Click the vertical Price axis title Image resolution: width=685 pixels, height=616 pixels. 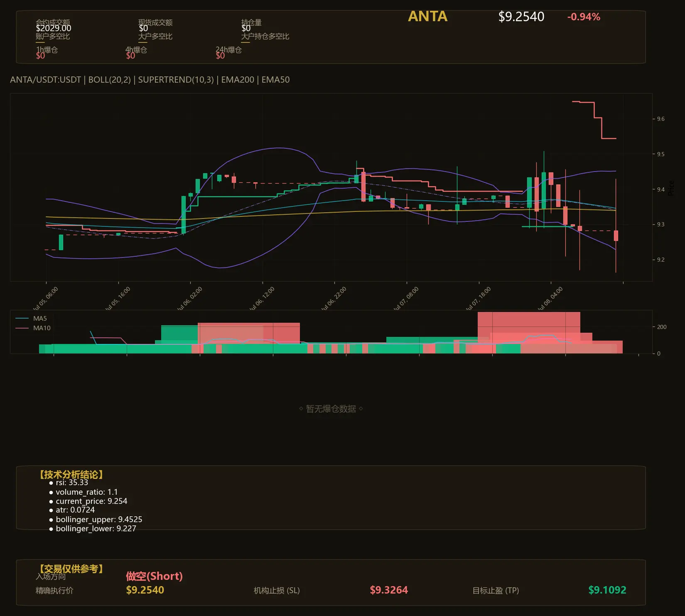[x=671, y=188]
